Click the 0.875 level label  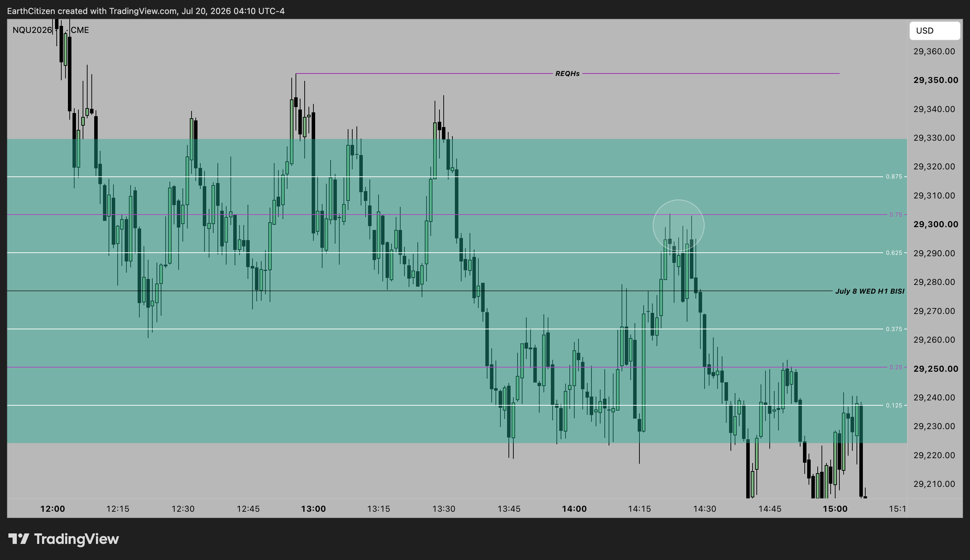893,176
